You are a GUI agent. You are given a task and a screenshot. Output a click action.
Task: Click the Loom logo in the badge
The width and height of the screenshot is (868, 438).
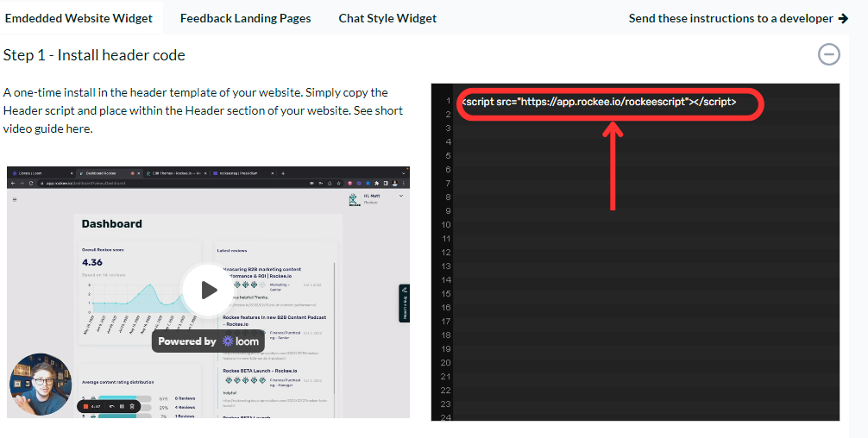(241, 341)
